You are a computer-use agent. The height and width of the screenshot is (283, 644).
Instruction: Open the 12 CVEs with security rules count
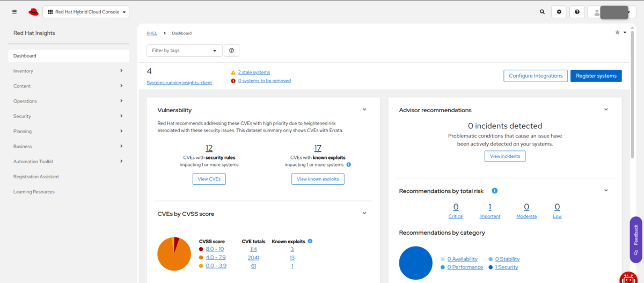[x=209, y=148]
